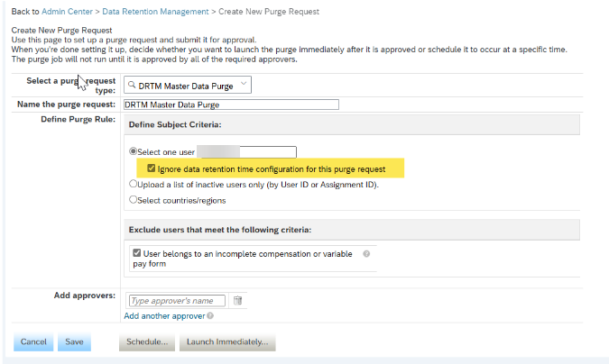Uncheck incomplete compensation or variable pay form
Image resolution: width=609 pixels, height=364 pixels.
point(137,253)
